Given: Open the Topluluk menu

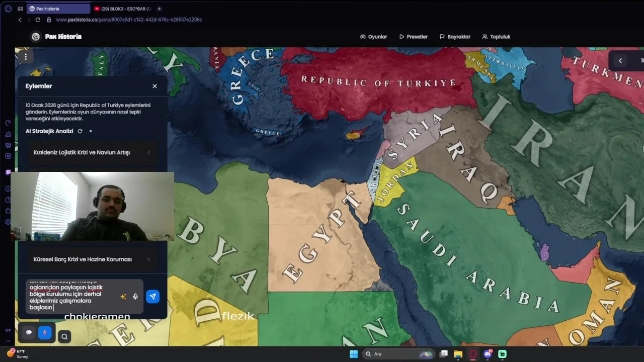Looking at the screenshot, I should point(496,37).
